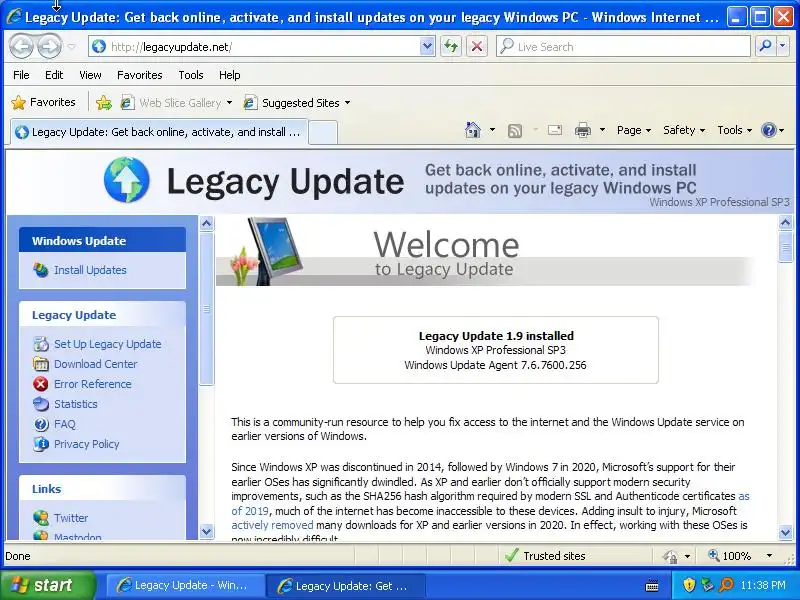Viewport: 800px width, 600px height.
Task: Open the File menu
Action: point(21,75)
